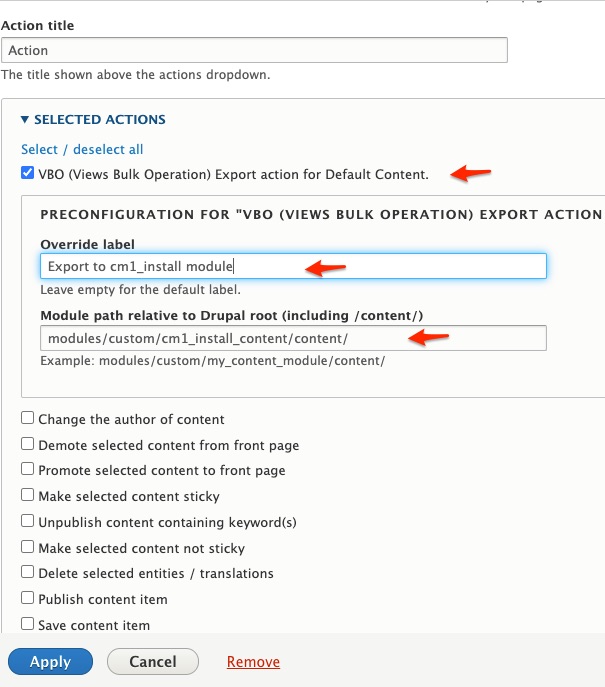Uncheck VBO Export action for Default Content
Screen dimensions: 605x687
point(28,173)
